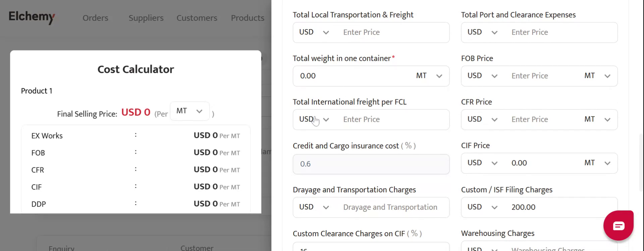Focus the FOB Price entry field
This screenshot has height=251, width=644.
[543, 76]
